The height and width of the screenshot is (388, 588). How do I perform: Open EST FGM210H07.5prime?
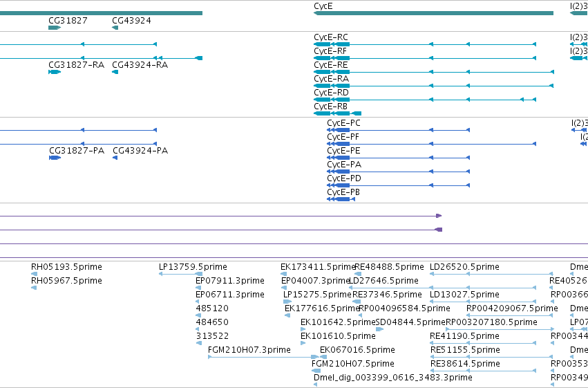pos(353,364)
